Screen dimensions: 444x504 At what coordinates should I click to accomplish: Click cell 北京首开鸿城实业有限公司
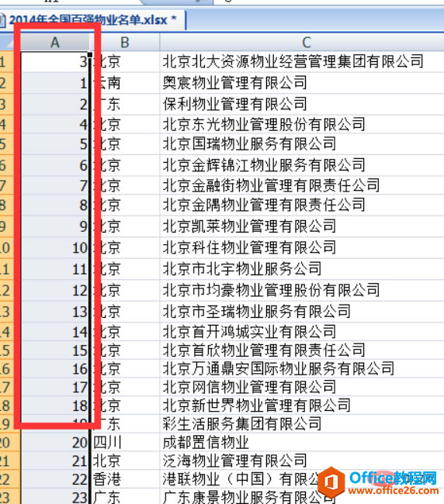302,332
